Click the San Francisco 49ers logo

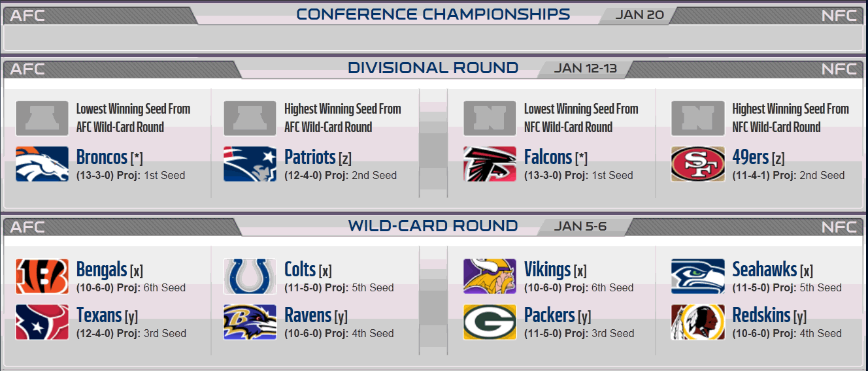point(697,164)
